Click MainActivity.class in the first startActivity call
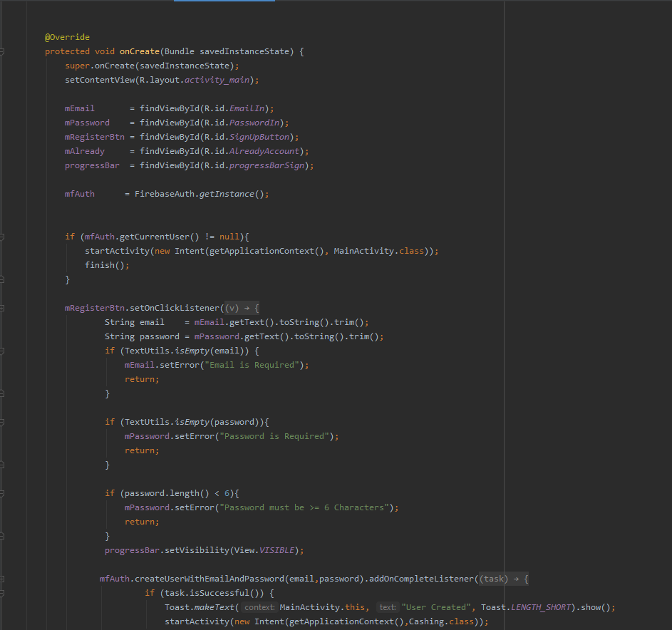The height and width of the screenshot is (630, 672). tap(379, 251)
